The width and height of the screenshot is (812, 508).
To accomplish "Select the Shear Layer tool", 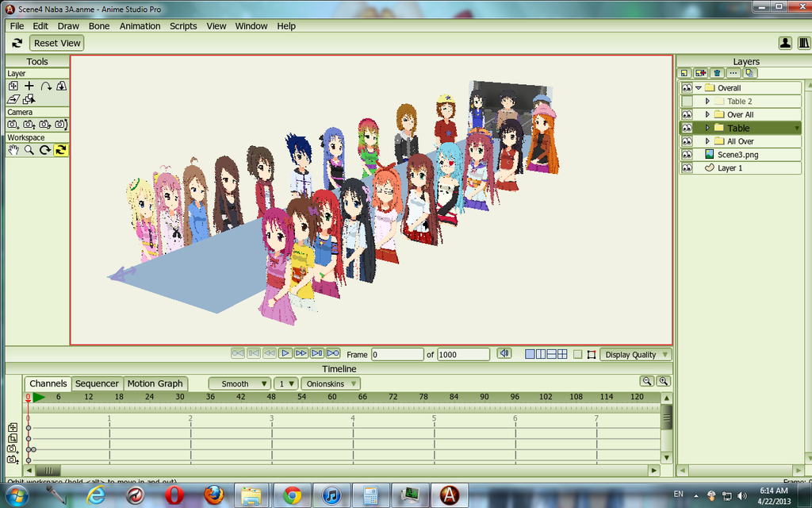I will (x=13, y=99).
